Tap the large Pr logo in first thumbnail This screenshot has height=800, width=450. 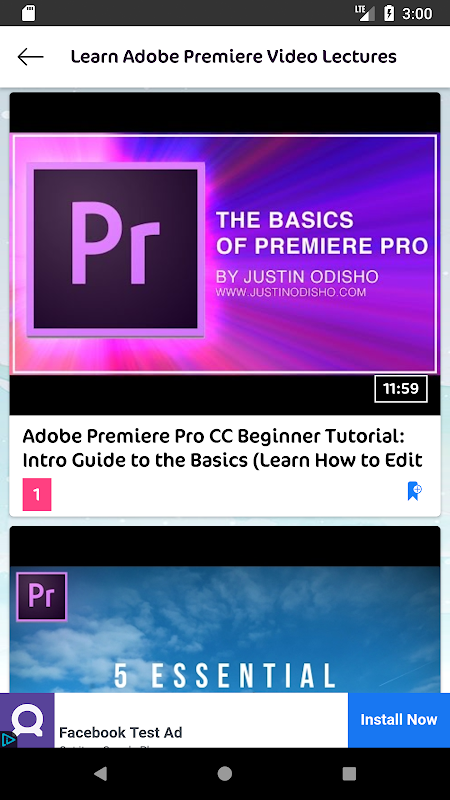pyautogui.click(x=115, y=249)
